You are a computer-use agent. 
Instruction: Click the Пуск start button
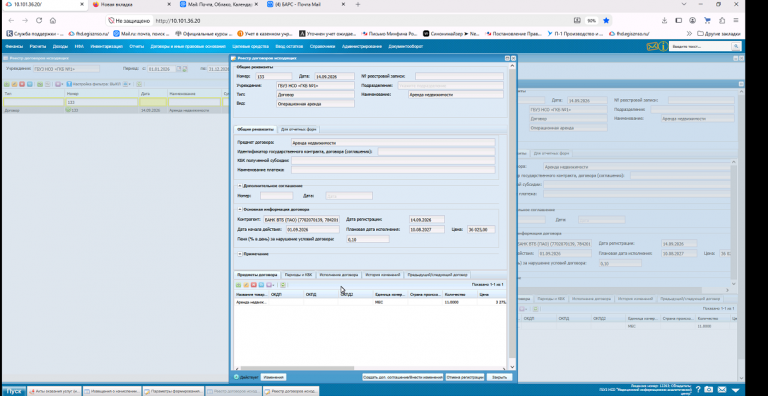[x=13, y=391]
